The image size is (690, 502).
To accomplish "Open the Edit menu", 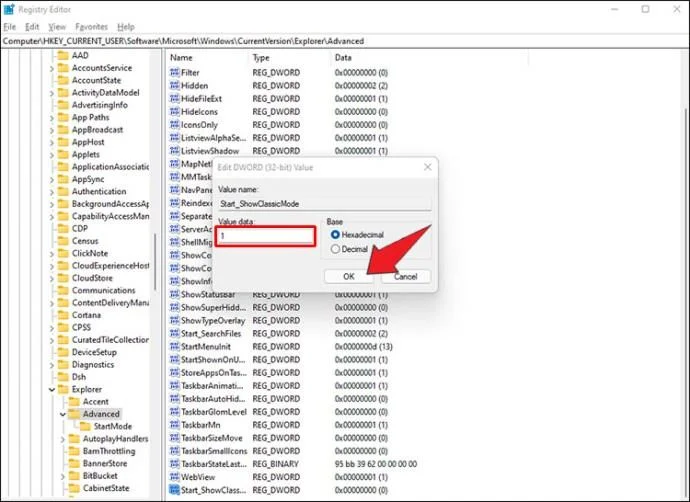I will click(x=32, y=27).
